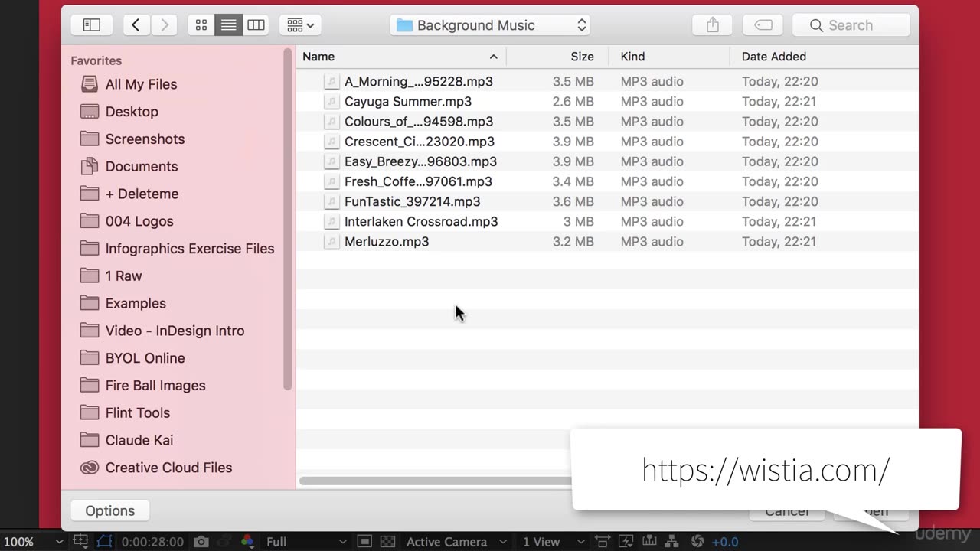Click the Edit Tags toolbar button
Screen dimensions: 980x551
(x=763, y=25)
